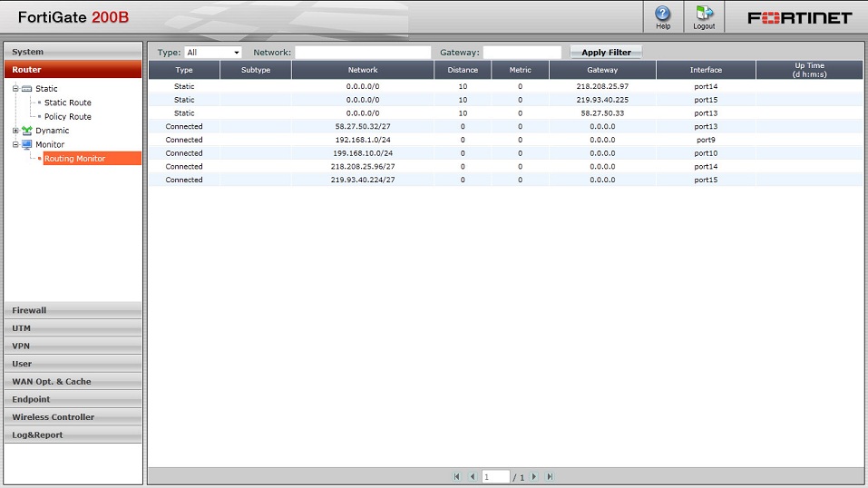Open Static Route in tree
868x488 pixels.
tap(67, 102)
